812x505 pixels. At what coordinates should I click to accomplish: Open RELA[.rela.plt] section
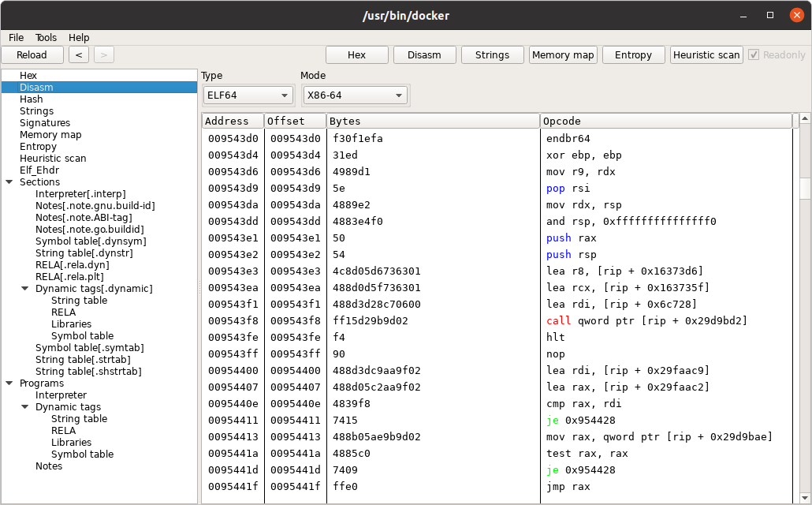click(x=69, y=277)
